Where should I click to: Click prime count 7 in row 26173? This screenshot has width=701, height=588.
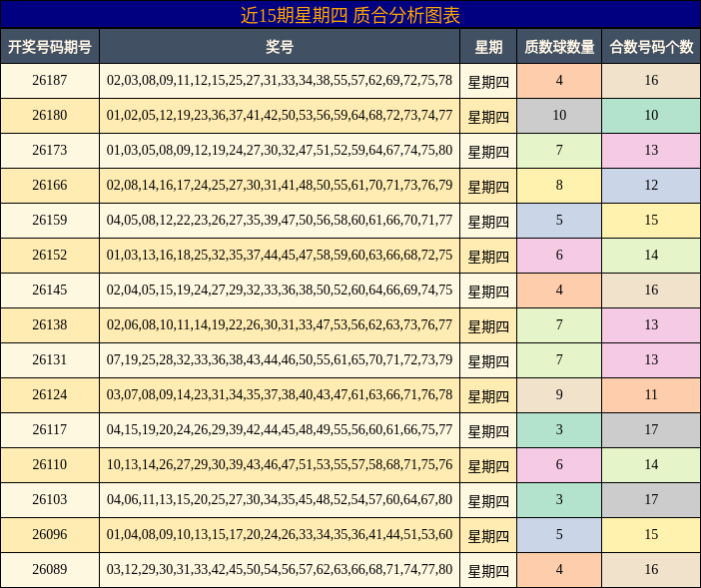(x=559, y=150)
